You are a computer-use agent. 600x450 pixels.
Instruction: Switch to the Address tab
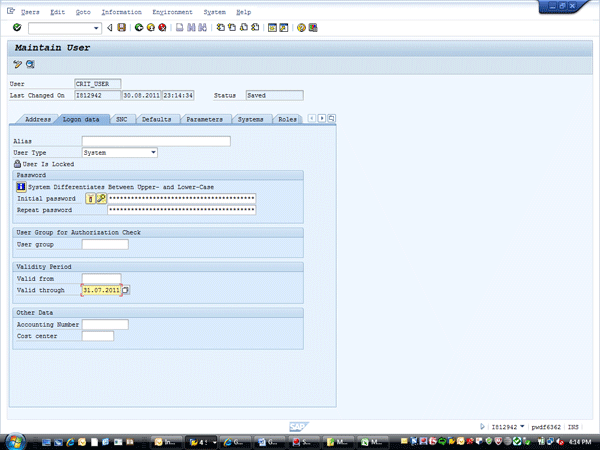point(38,119)
